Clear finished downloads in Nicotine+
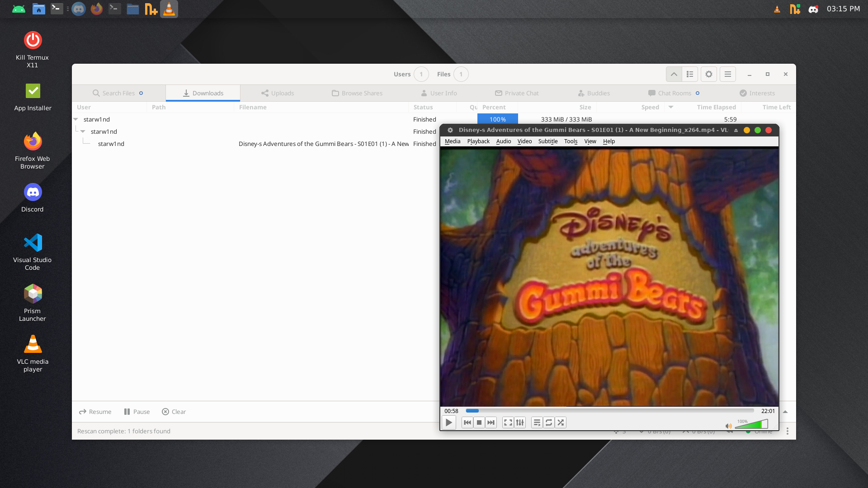The height and width of the screenshot is (488, 868). coord(174,412)
